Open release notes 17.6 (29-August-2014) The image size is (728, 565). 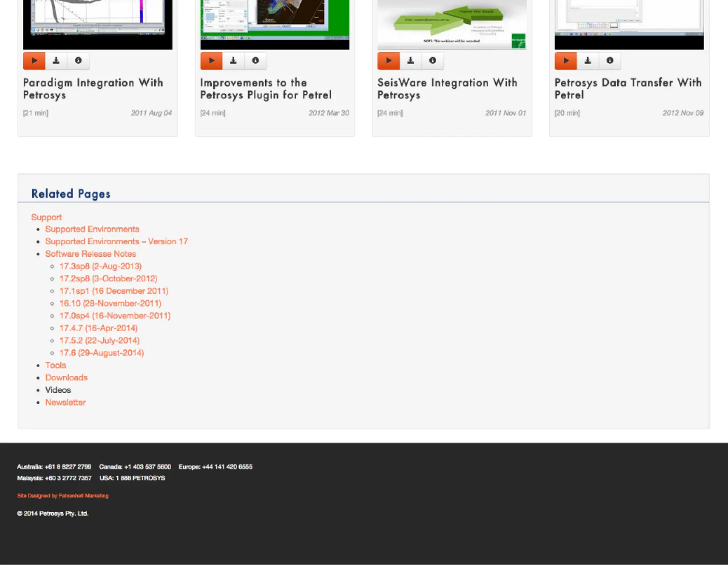(102, 353)
